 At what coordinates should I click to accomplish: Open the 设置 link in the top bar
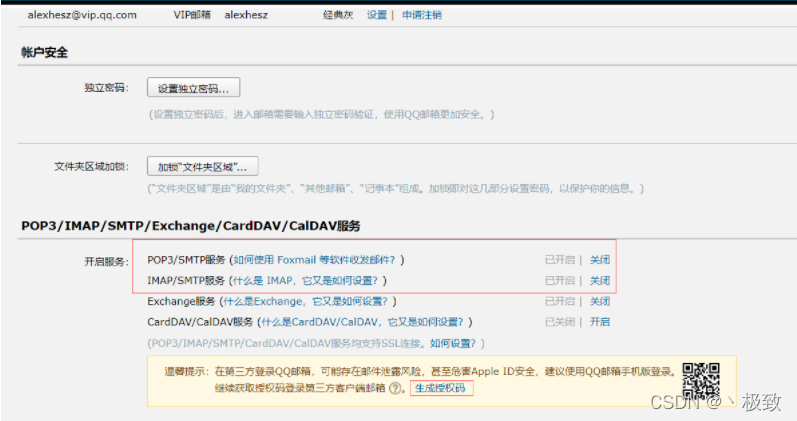pyautogui.click(x=377, y=15)
